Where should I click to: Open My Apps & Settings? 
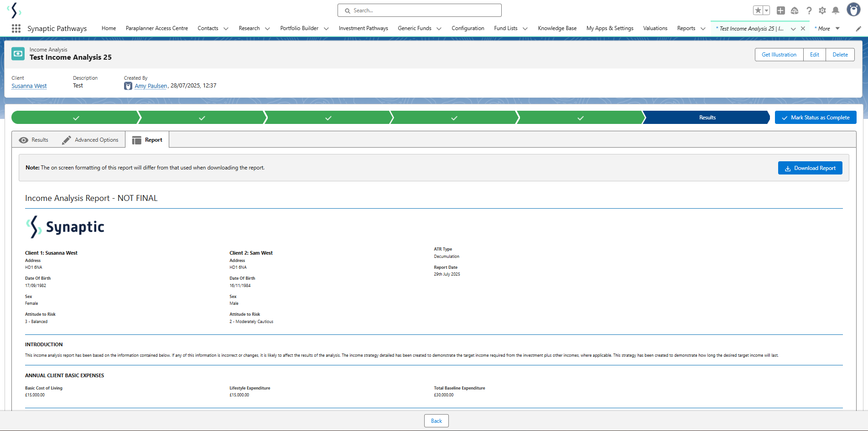[x=610, y=28]
